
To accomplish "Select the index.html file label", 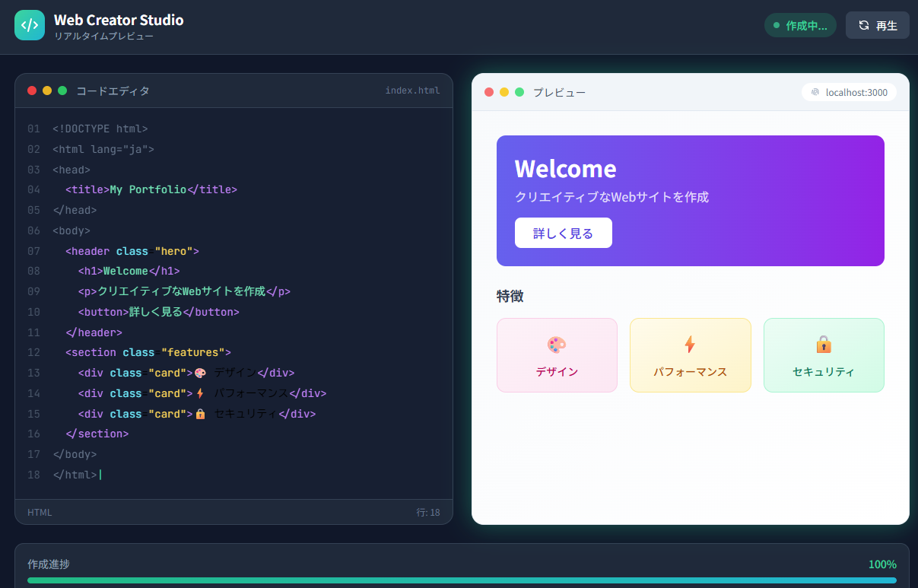I will [x=412, y=91].
